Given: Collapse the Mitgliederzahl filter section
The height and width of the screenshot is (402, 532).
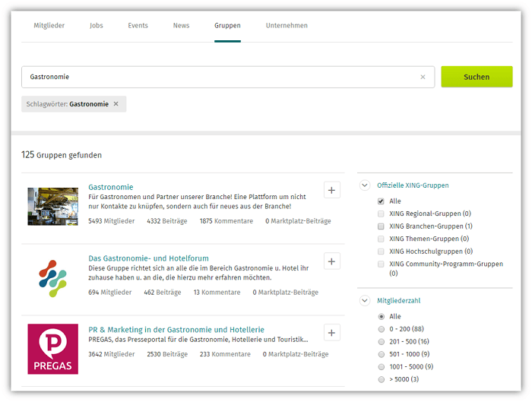Looking at the screenshot, I should (x=365, y=300).
